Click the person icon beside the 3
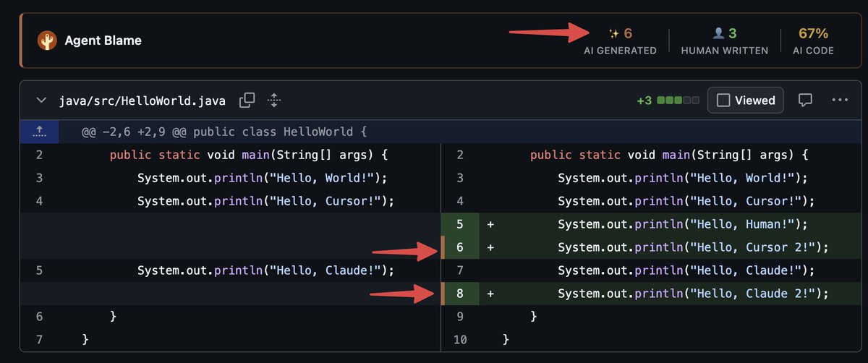This screenshot has width=868, height=363. 718,33
